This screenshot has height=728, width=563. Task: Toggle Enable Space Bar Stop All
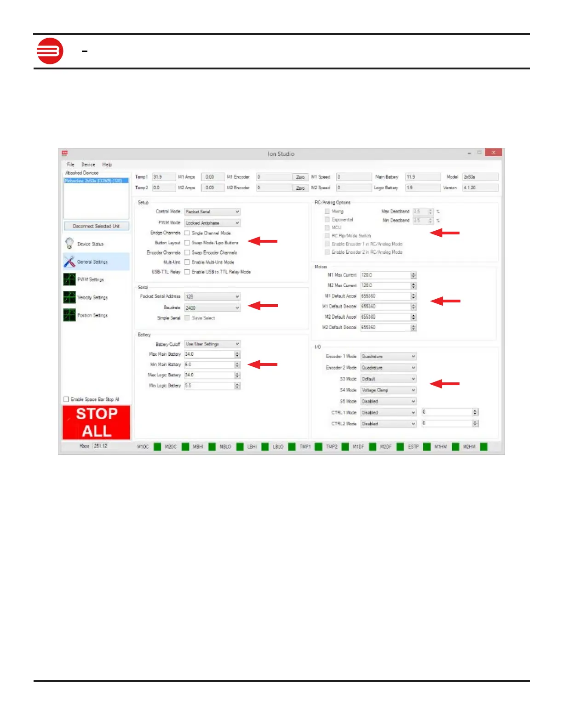click(66, 399)
